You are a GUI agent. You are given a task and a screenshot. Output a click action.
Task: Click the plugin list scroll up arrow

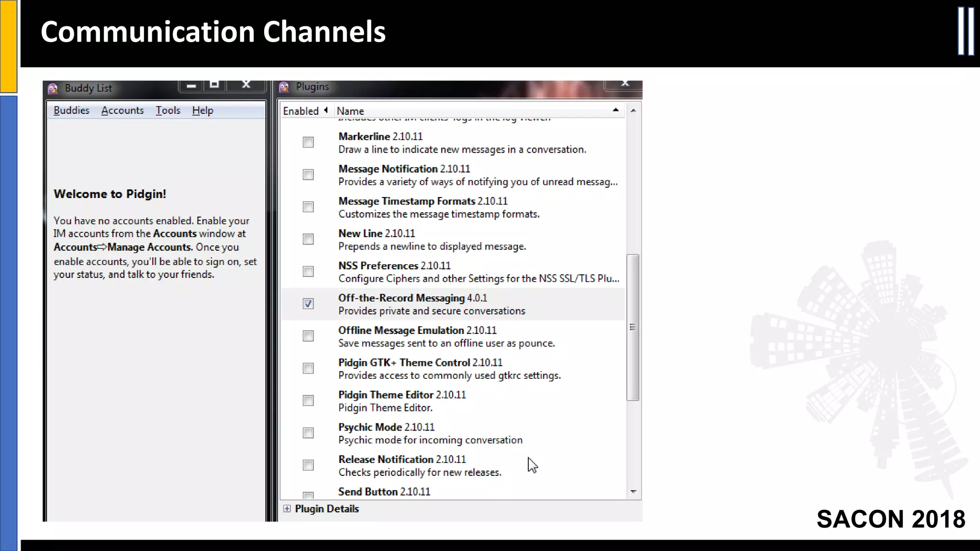click(633, 110)
